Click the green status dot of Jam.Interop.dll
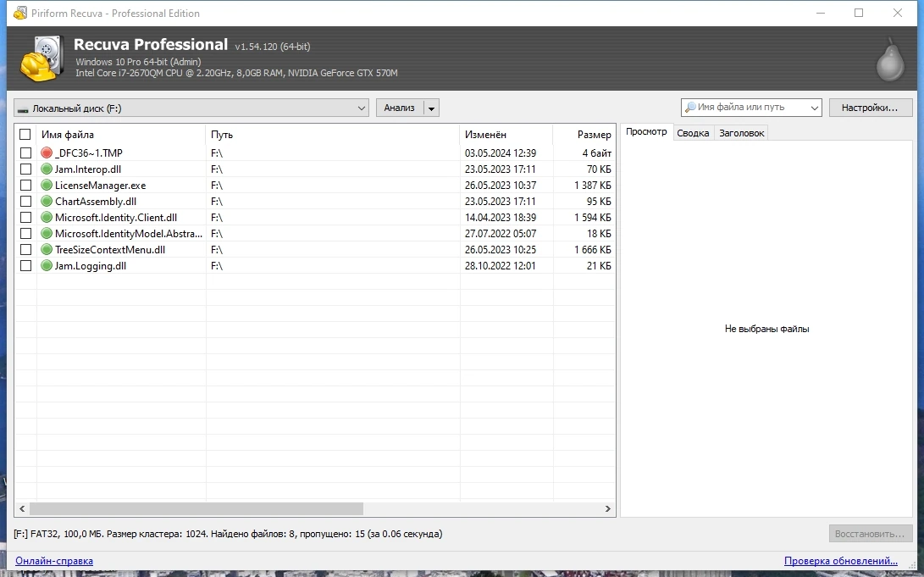This screenshot has width=924, height=577. [x=47, y=169]
